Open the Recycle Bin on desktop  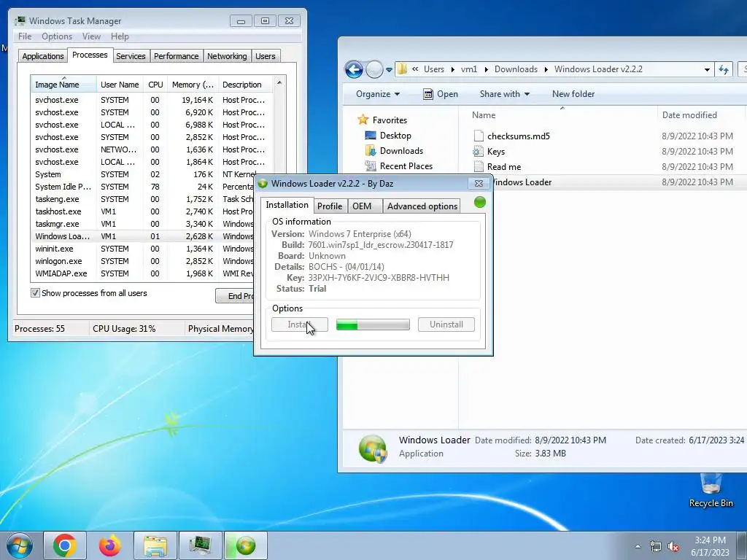point(711,491)
